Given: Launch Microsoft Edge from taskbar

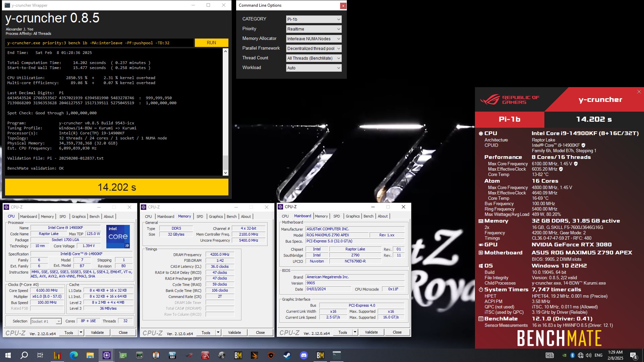Looking at the screenshot, I should tap(73, 355).
